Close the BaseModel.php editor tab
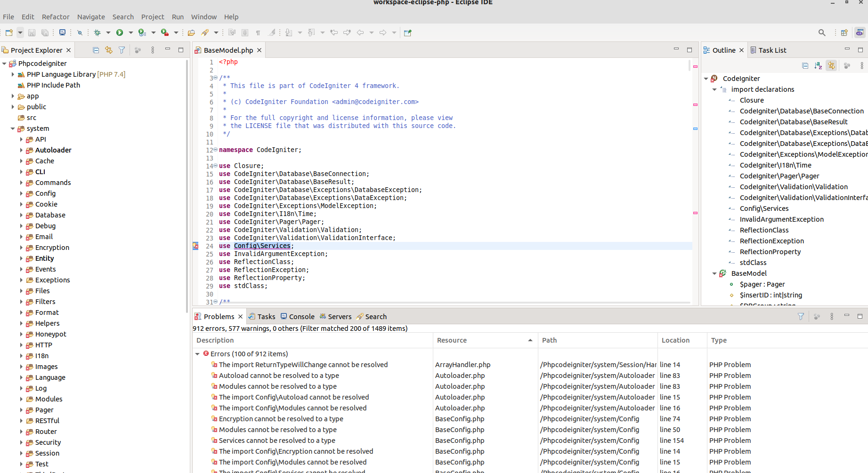The image size is (868, 473). [259, 50]
